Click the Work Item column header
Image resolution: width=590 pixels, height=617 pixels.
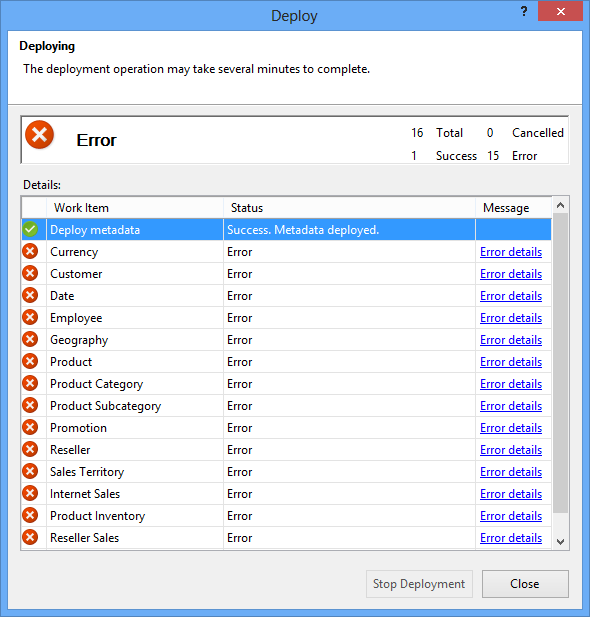pyautogui.click(x=135, y=208)
